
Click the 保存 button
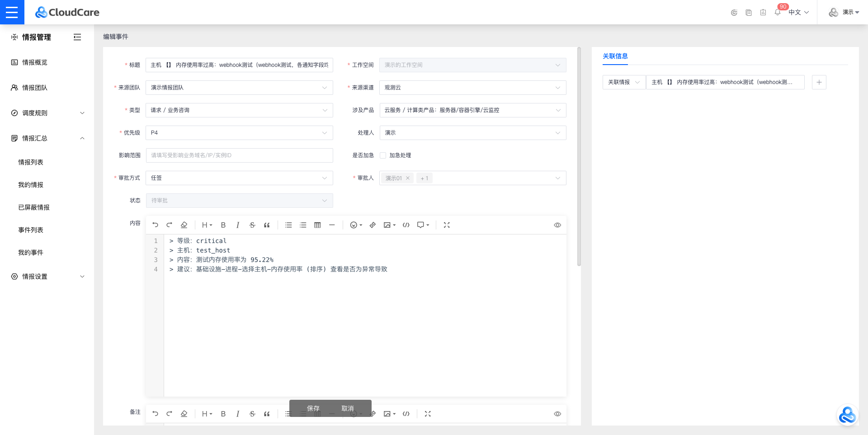click(313, 408)
